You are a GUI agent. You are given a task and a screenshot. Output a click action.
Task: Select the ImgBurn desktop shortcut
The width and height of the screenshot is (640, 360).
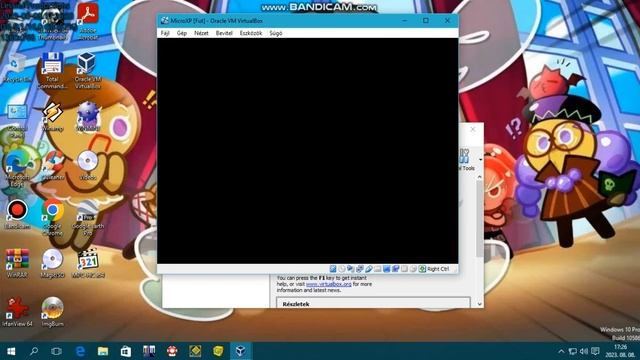(x=52, y=312)
